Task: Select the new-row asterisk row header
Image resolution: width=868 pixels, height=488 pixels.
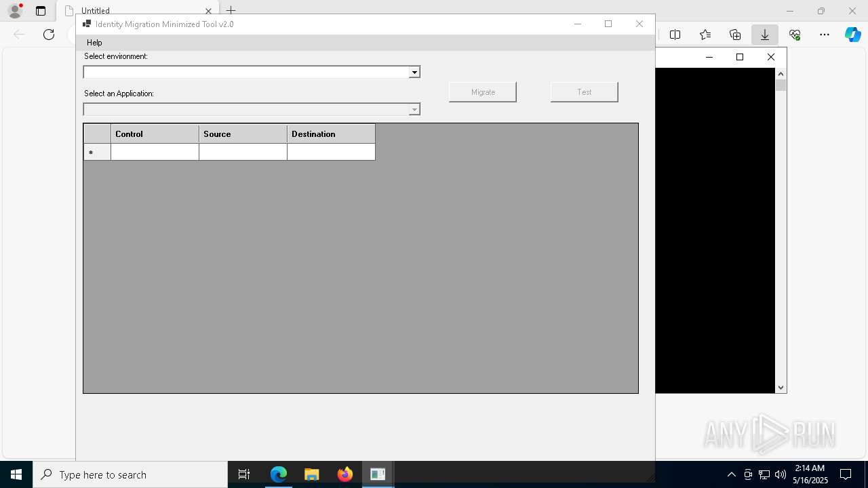Action: coord(97,152)
